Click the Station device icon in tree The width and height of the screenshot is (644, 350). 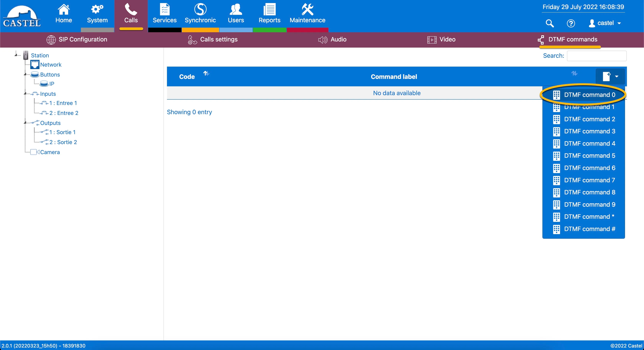click(26, 55)
